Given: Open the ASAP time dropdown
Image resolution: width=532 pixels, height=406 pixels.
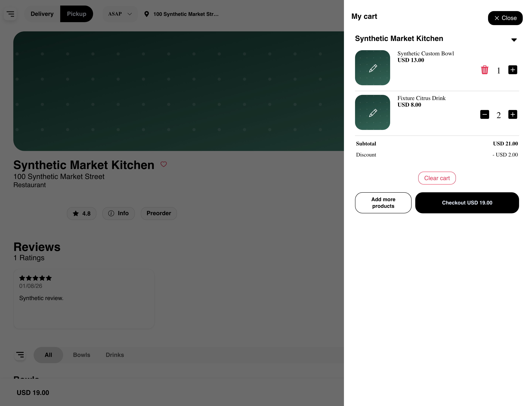Looking at the screenshot, I should click(x=120, y=14).
